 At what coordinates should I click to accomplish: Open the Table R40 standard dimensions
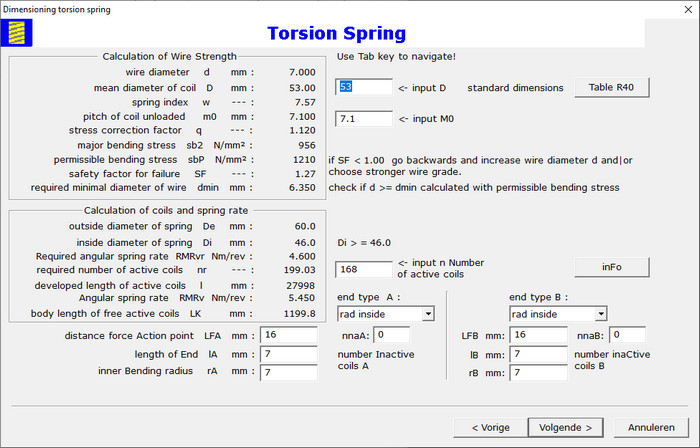point(611,87)
